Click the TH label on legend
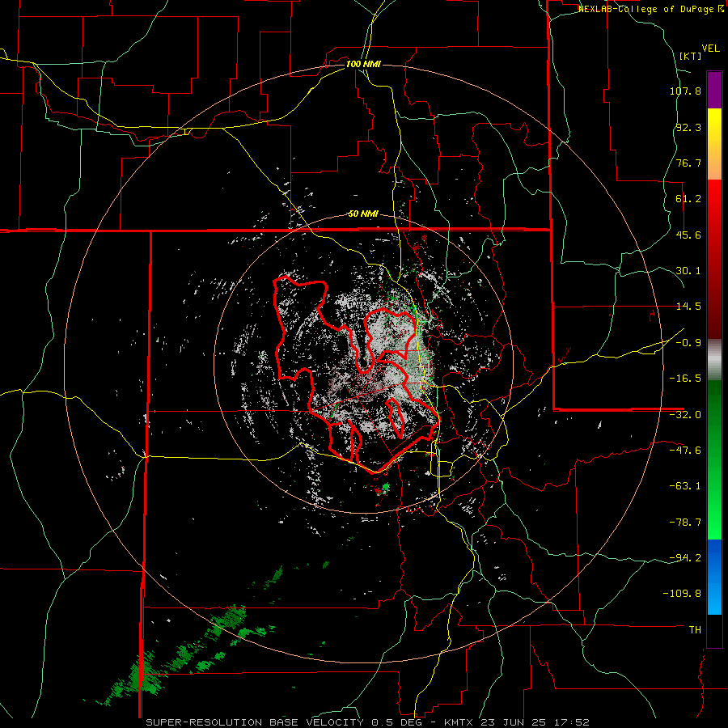 tap(695, 630)
